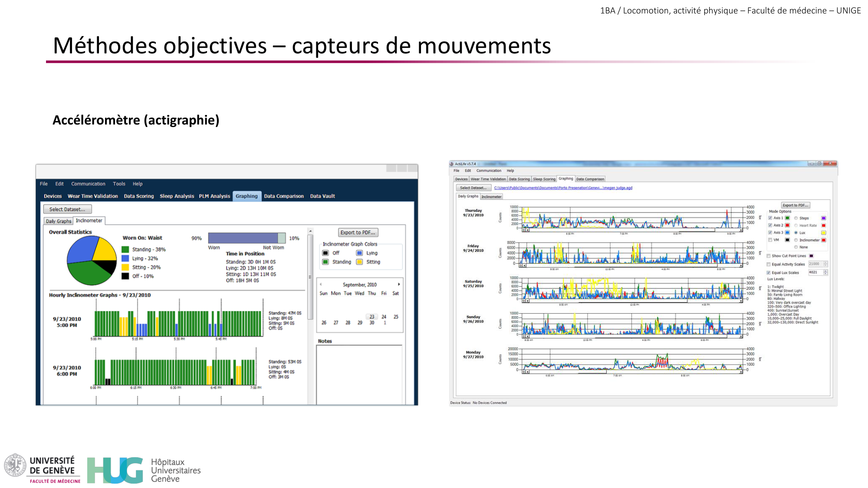Click the ActiLife icon in the title bar
Image resolution: width=868 pixels, height=488 pixels.
(452, 164)
